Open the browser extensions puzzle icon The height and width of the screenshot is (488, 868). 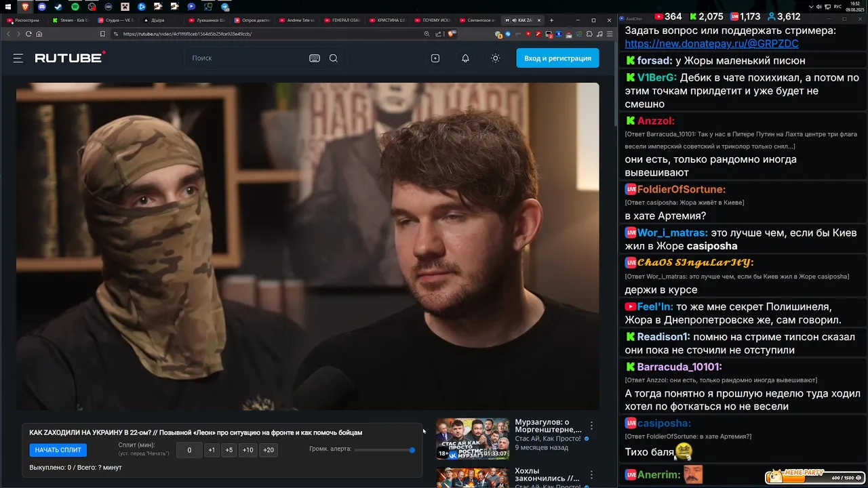(x=589, y=34)
